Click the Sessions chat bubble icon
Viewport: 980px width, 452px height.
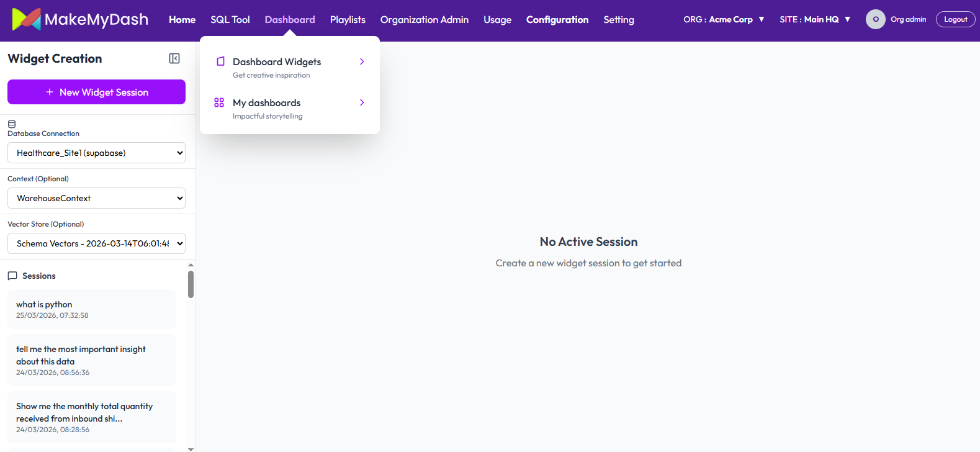12,276
